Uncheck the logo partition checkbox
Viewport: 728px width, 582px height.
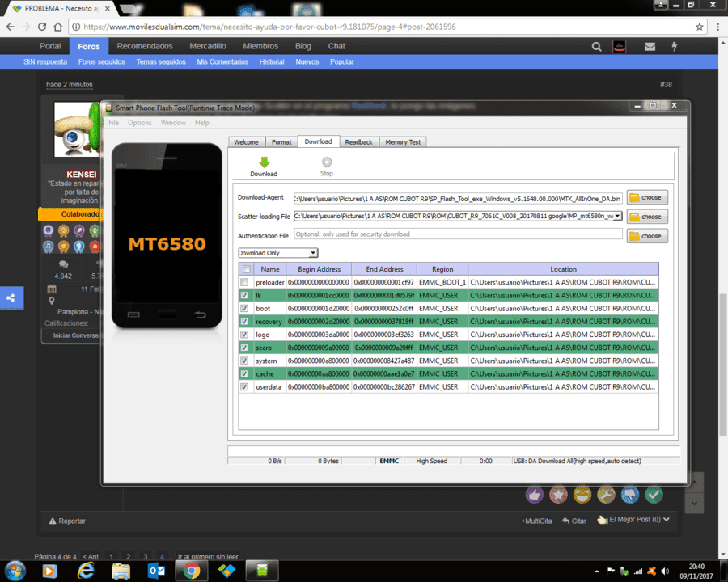244,334
